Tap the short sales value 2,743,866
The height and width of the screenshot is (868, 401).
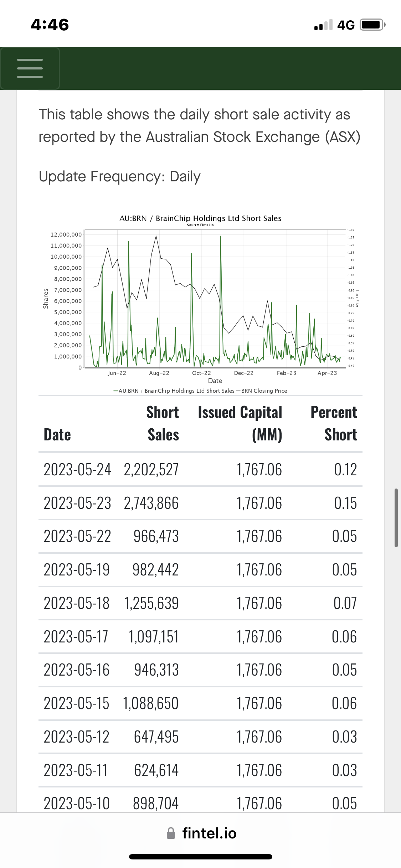coord(151,503)
